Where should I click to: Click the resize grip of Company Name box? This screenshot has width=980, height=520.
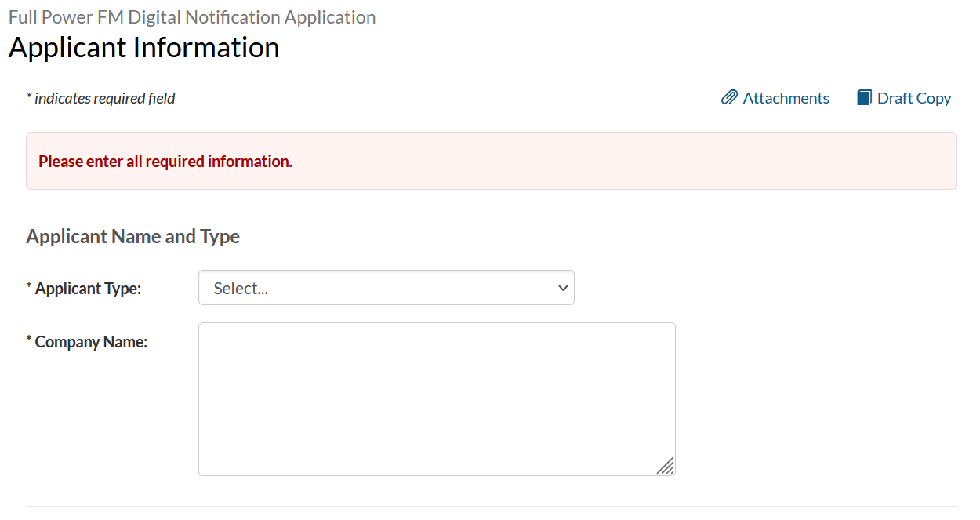[x=666, y=466]
